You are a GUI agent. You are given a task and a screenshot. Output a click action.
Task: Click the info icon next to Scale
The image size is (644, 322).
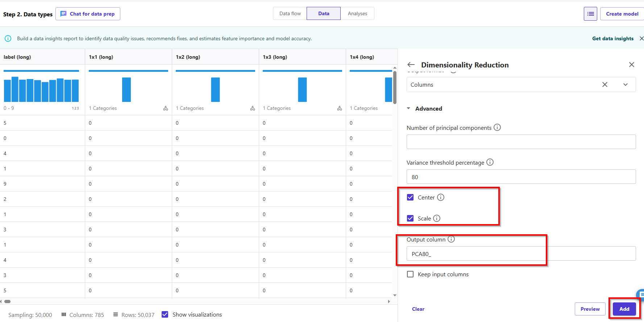tap(437, 218)
